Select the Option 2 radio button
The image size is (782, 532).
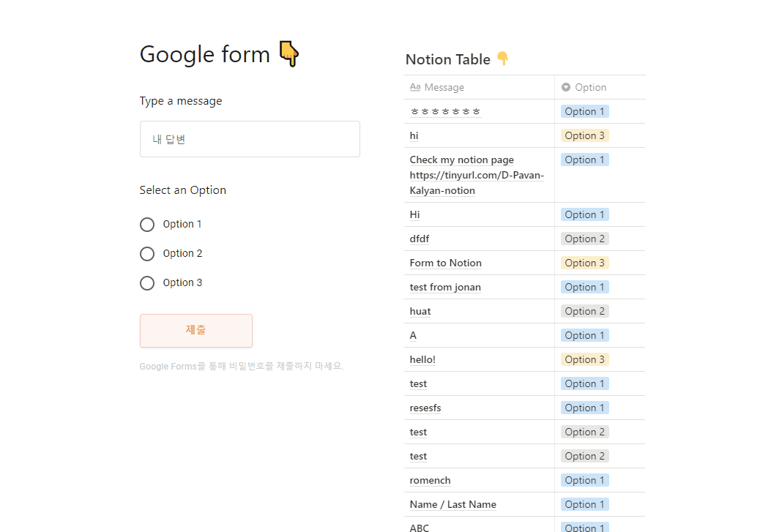point(147,254)
